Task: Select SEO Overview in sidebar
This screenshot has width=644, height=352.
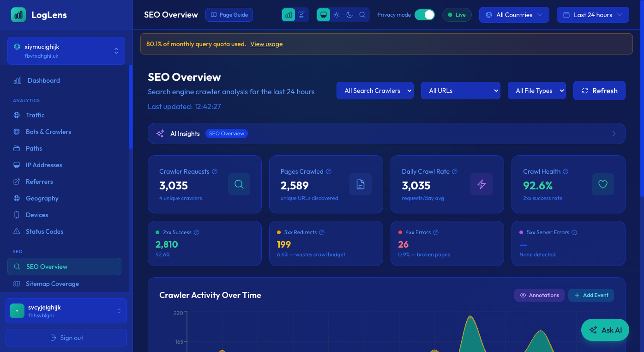Action: coord(64,267)
